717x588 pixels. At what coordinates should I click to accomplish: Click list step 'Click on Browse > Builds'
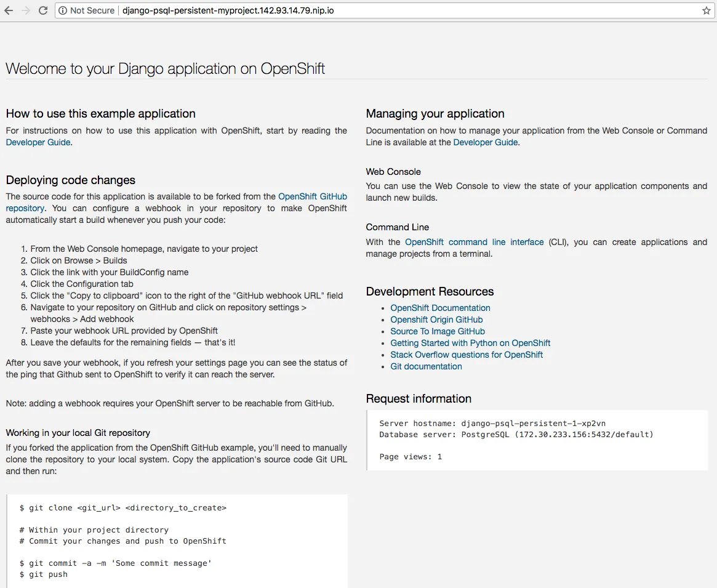pos(79,260)
